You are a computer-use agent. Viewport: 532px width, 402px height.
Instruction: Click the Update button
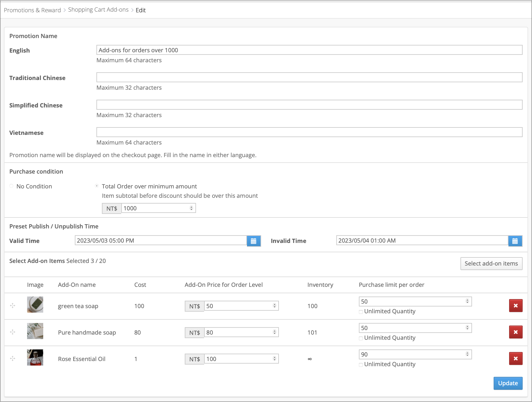coord(508,383)
